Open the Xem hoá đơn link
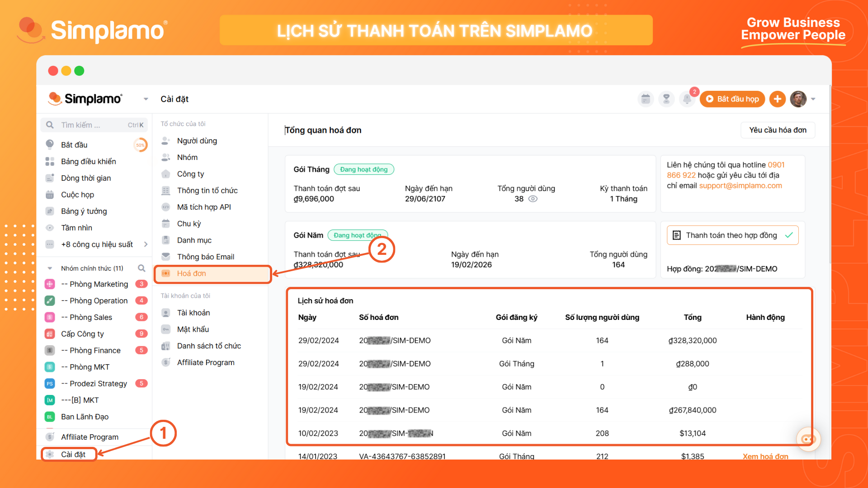 point(765,456)
